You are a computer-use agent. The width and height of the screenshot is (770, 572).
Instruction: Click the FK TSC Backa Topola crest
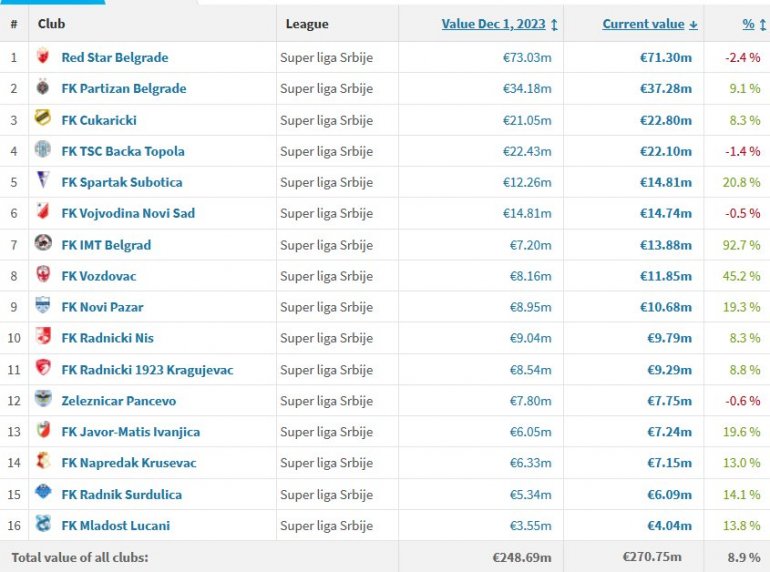tap(43, 151)
